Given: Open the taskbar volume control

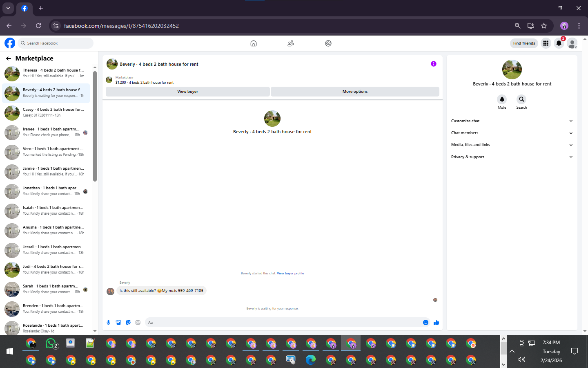Looking at the screenshot, I should 521,359.
